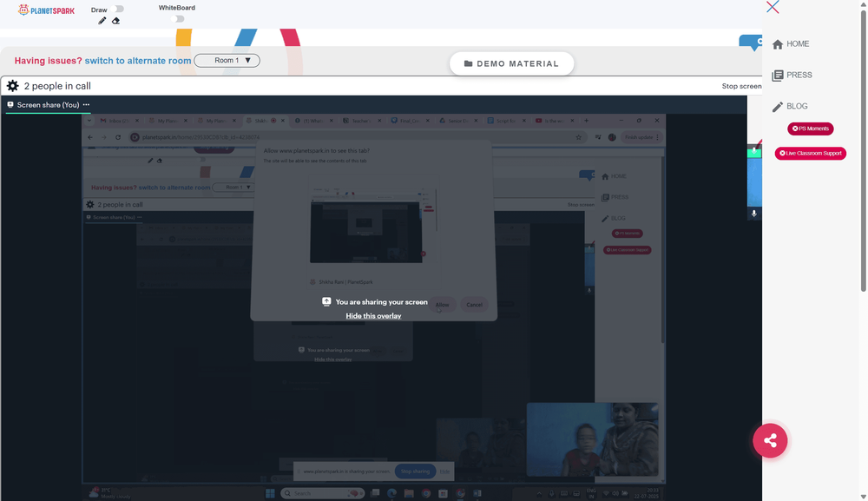868x501 pixels.
Task: Open File Explorer in shared taskbar
Action: [x=409, y=493]
